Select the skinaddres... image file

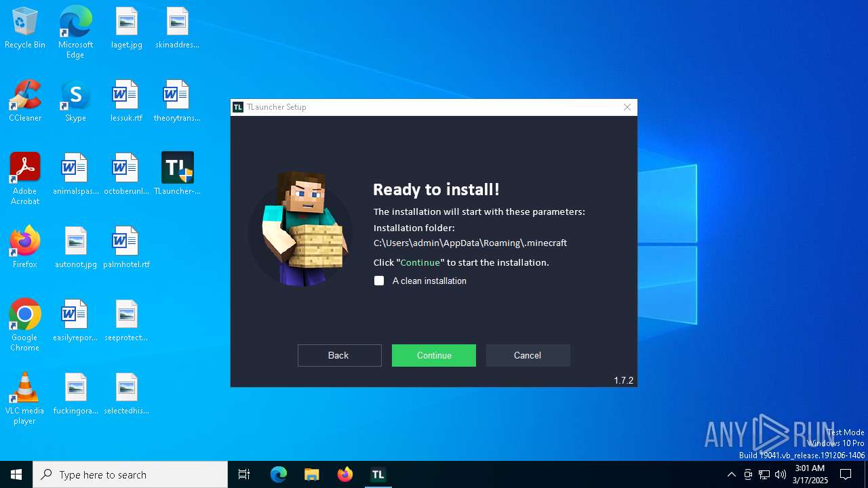point(177,28)
